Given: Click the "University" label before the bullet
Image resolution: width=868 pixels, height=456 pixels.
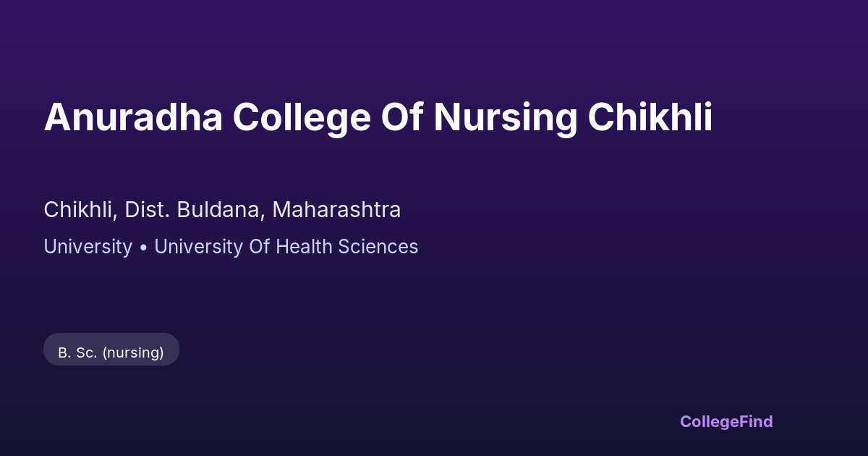Looking at the screenshot, I should 88,247.
